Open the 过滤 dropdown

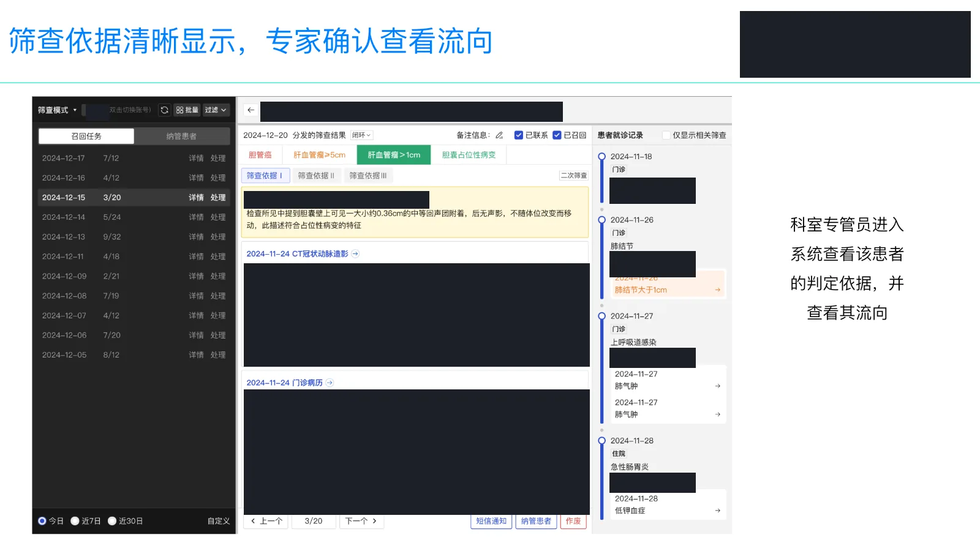(216, 110)
